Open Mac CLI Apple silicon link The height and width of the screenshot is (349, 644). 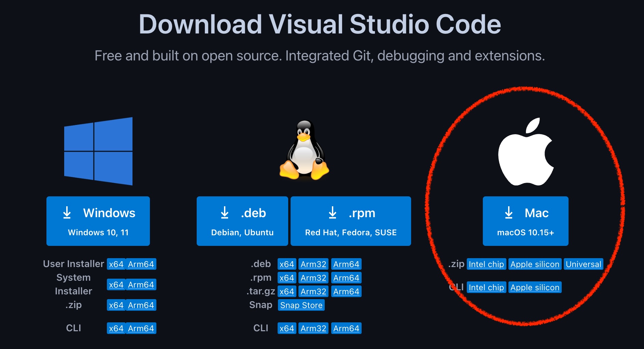click(x=535, y=287)
